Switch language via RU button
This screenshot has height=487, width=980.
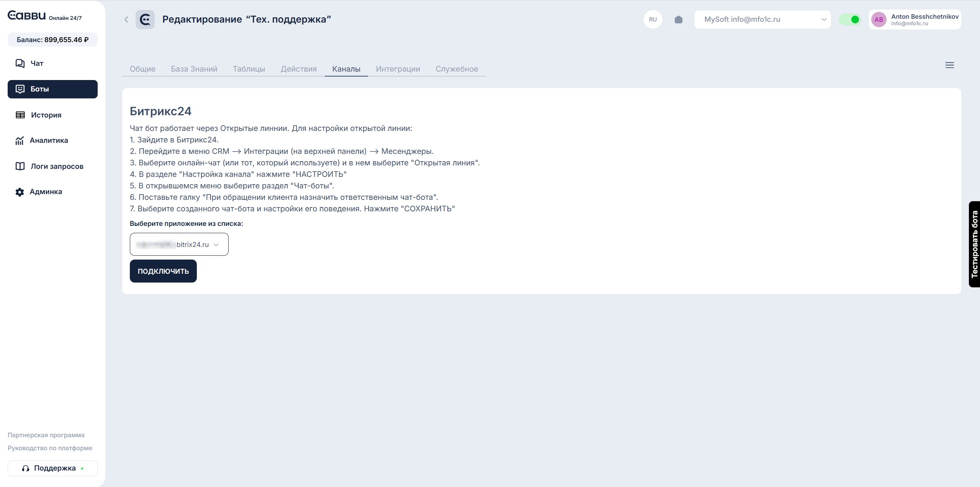click(x=653, y=20)
